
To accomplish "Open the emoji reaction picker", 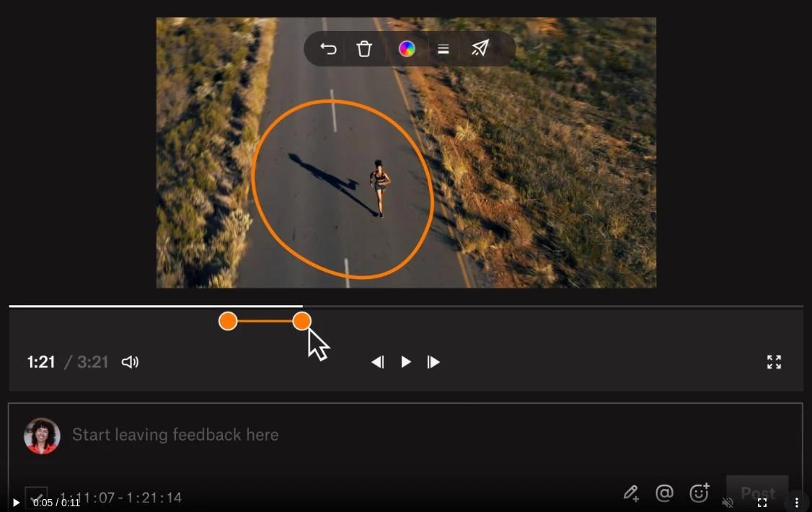I will point(699,493).
